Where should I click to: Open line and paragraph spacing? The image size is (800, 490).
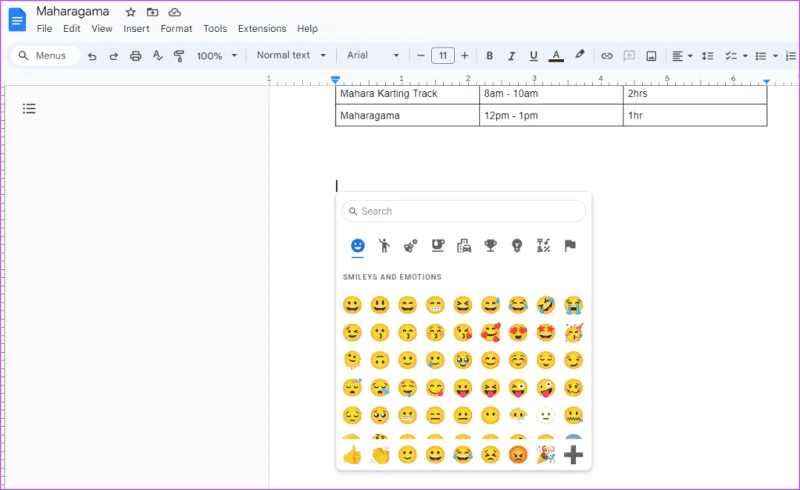(x=707, y=56)
